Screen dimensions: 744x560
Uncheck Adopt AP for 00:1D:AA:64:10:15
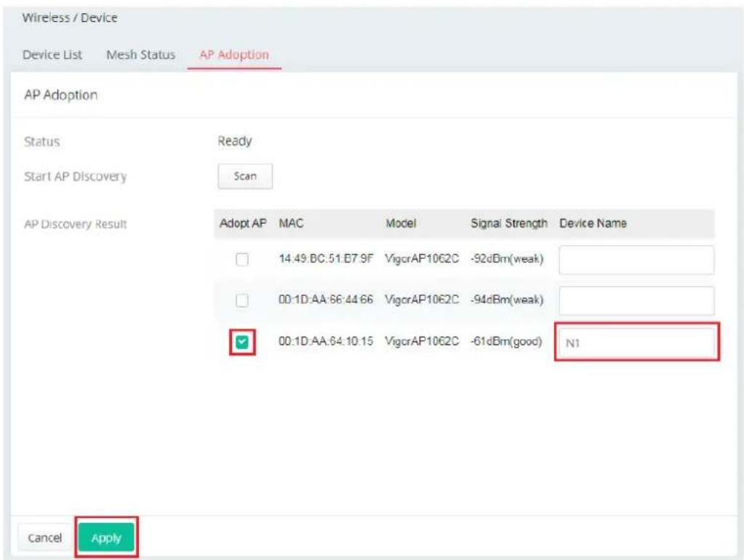242,342
